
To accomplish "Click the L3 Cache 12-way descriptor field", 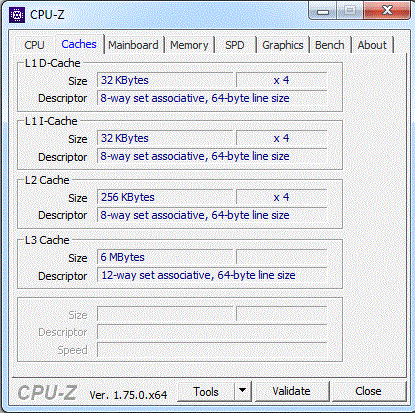I will 212,275.
